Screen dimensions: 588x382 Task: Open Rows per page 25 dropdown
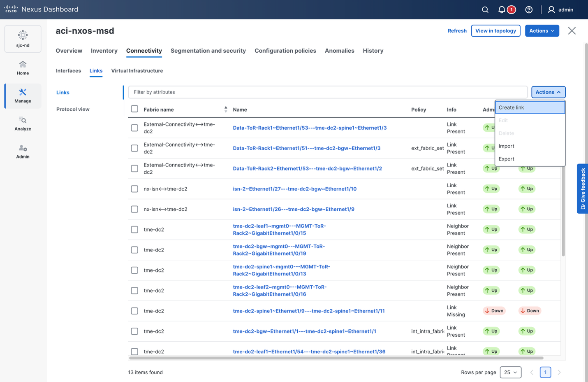click(510, 372)
